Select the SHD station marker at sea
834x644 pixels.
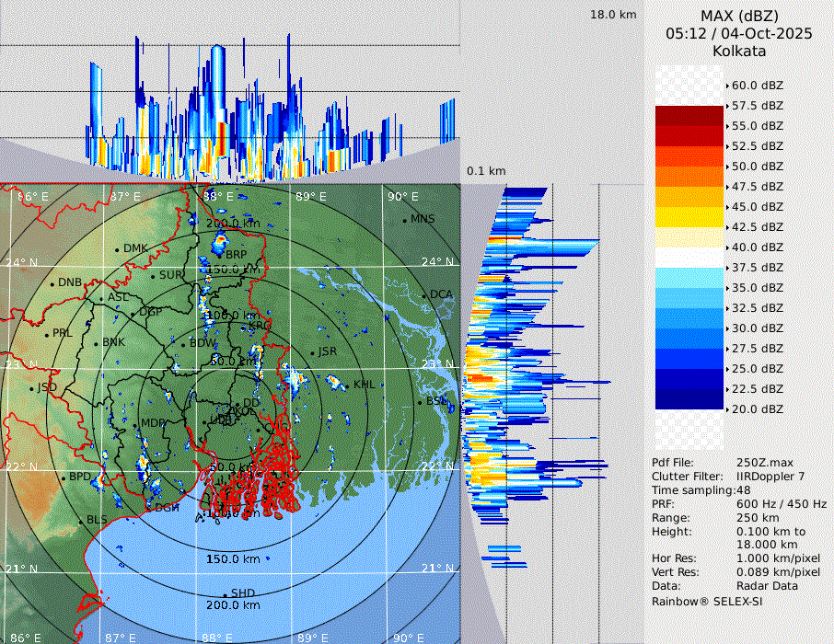coord(226,594)
